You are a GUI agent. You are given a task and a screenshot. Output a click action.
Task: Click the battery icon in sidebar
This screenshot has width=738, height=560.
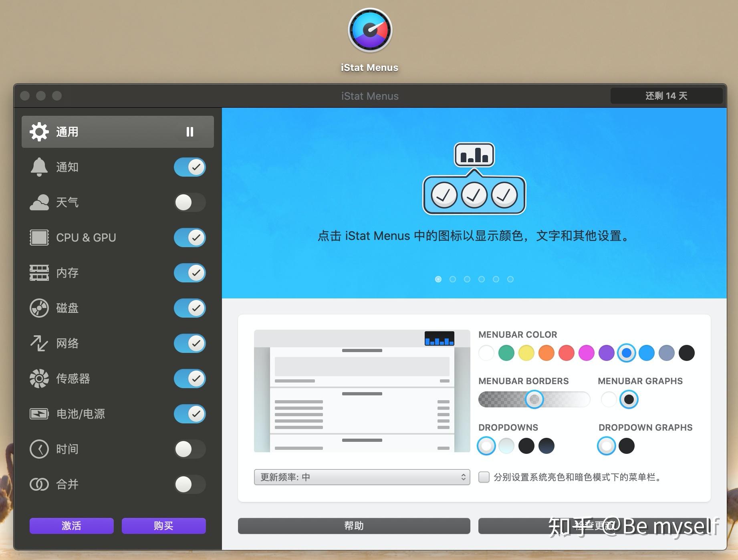tap(39, 414)
